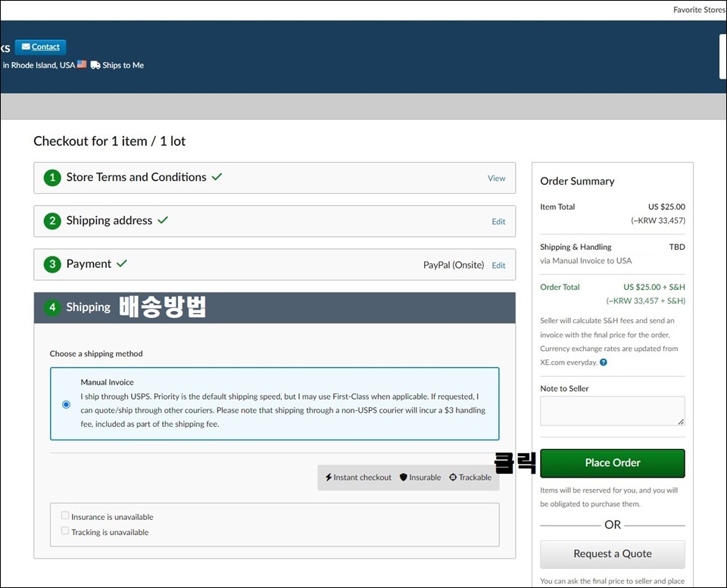Click the Shipping section header

point(274,308)
